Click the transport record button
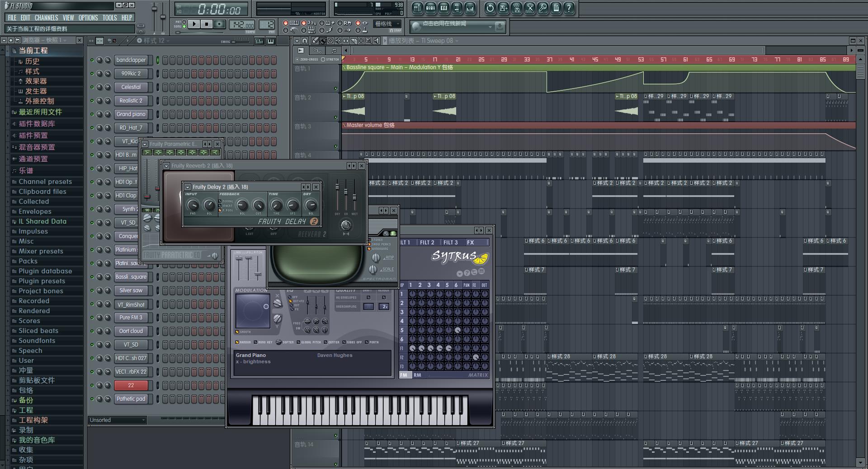Image resolution: width=868 pixels, height=469 pixels. click(219, 24)
